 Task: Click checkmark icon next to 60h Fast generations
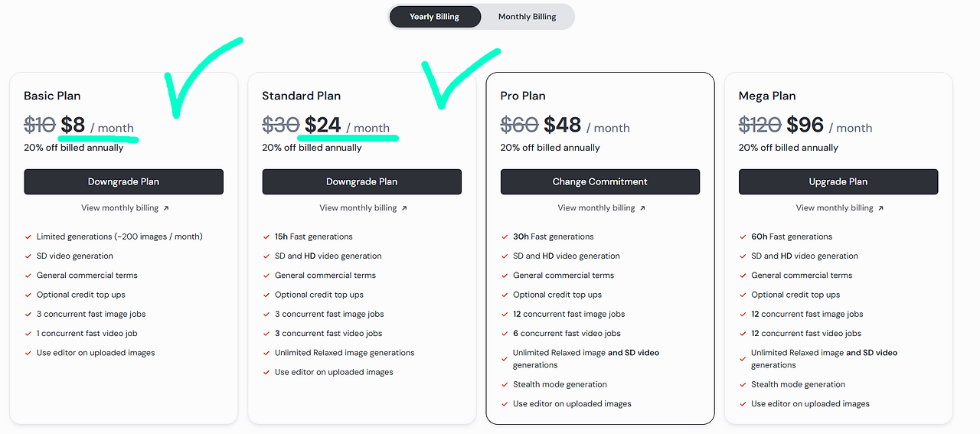coord(743,237)
